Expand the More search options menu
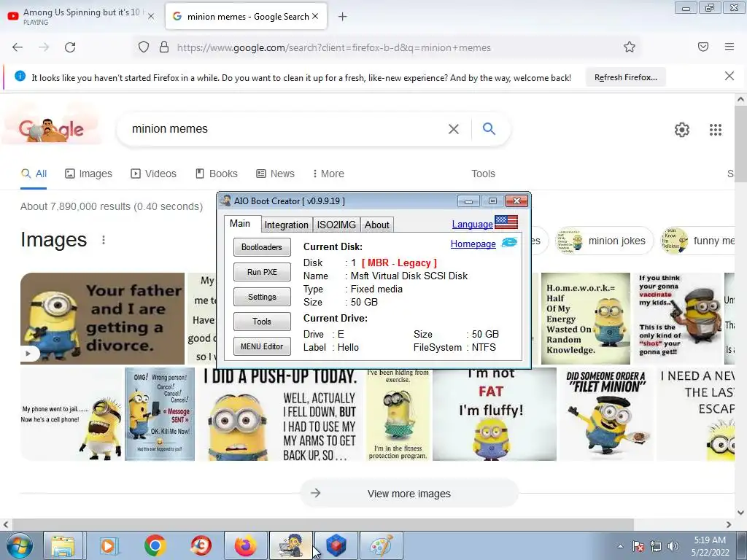The image size is (747, 560). pyautogui.click(x=328, y=174)
